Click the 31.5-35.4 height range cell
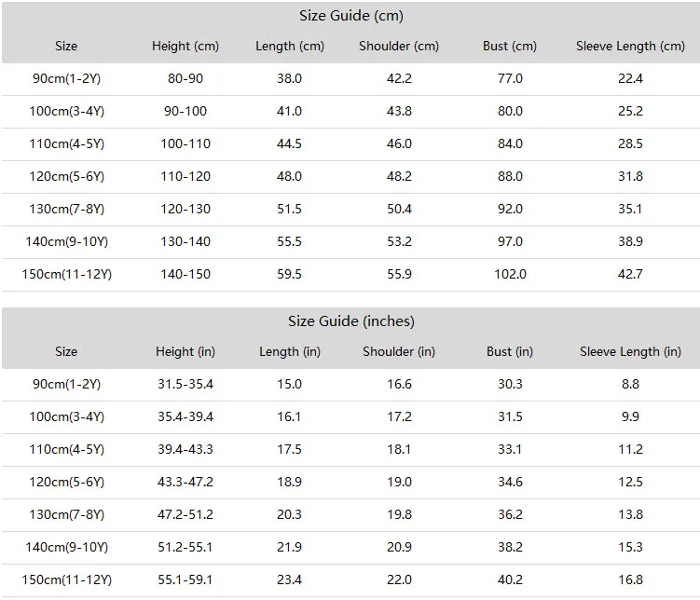Screen dimensions: 700x600 pyautogui.click(x=185, y=384)
